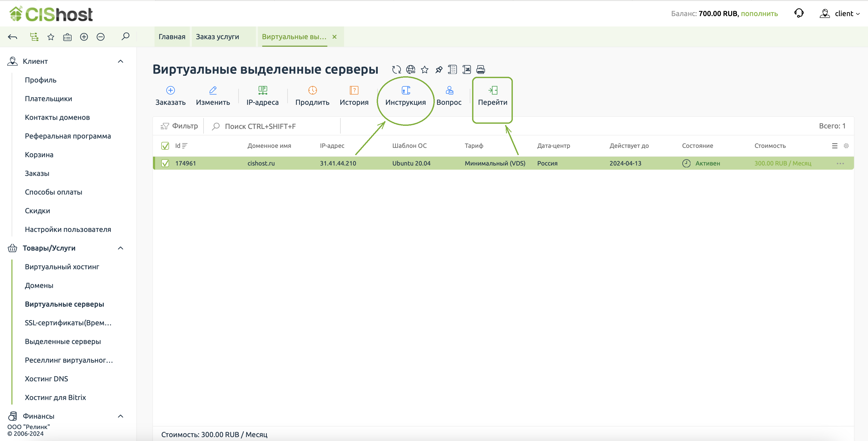Uncheck the row 174961 checkbox

[165, 163]
